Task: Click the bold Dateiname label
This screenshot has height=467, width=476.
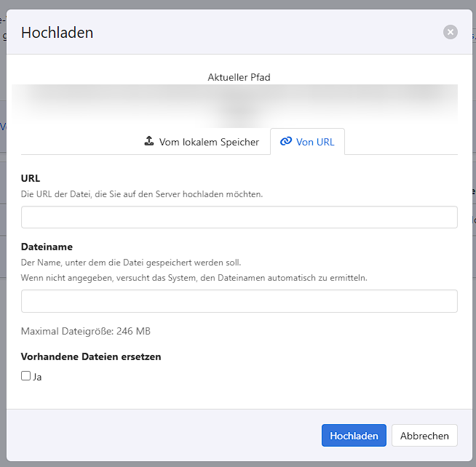Action: click(x=47, y=247)
